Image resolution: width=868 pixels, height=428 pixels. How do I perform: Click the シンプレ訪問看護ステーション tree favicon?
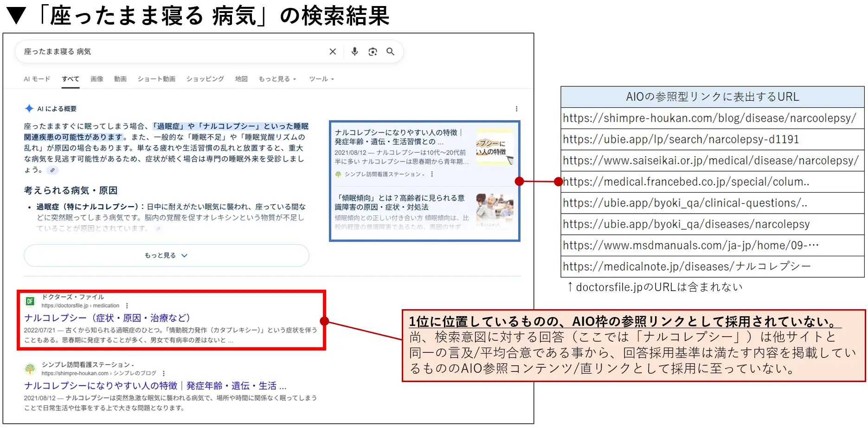(x=30, y=369)
